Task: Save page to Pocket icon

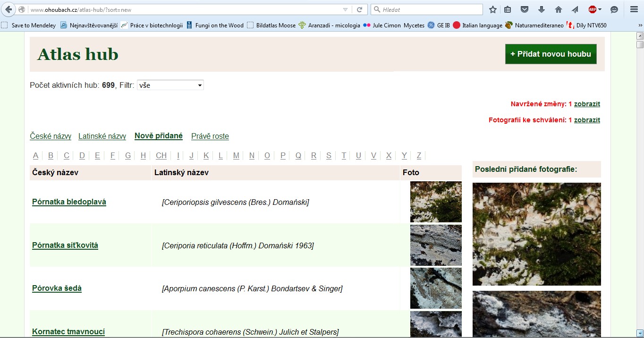Action: coord(524,9)
